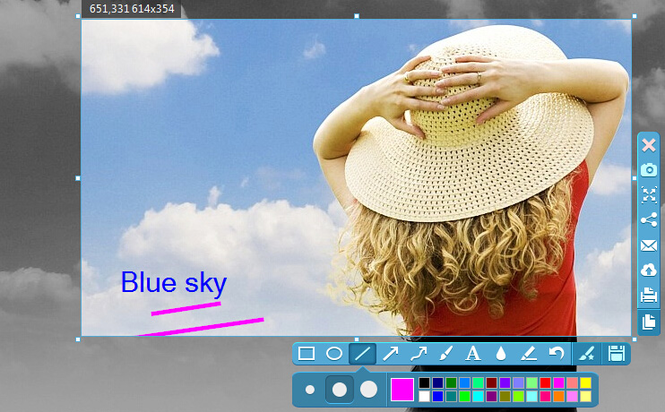Pick the azure blue swatch in top row
Viewport: 665px width, 412px height.
(465, 383)
